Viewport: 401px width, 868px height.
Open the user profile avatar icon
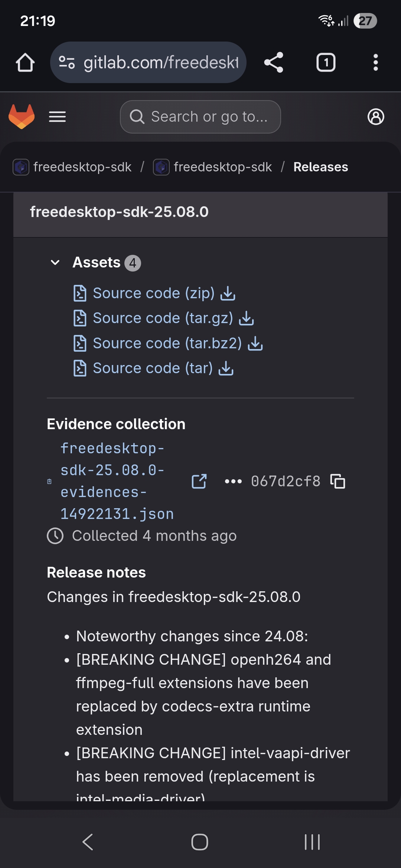click(x=376, y=117)
